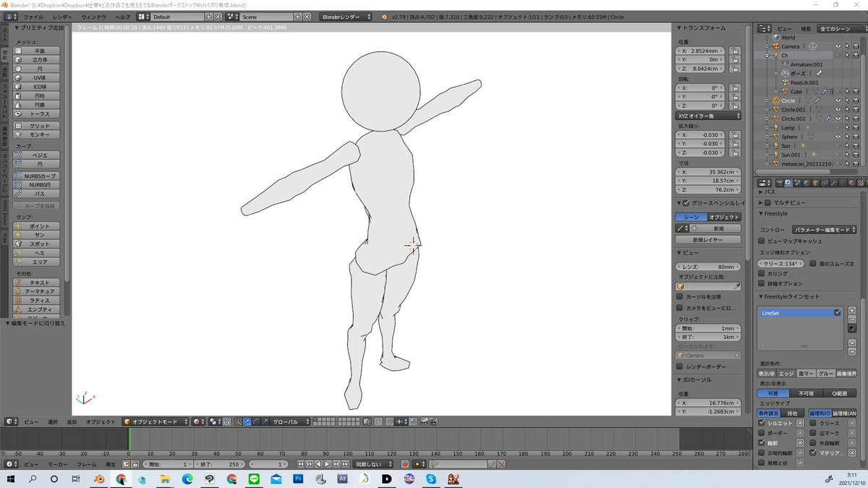This screenshot has width=868, height=488.
Task: Click the QI範囲 visibility button
Action: (x=839, y=393)
